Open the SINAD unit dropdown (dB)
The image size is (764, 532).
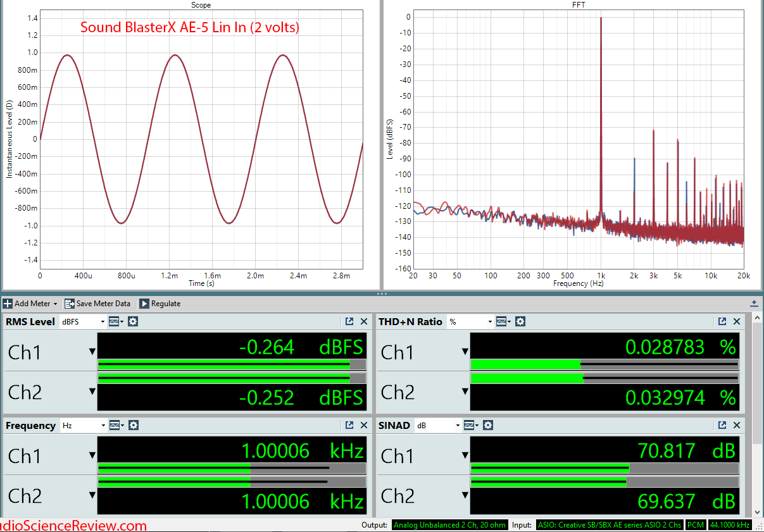437,426
